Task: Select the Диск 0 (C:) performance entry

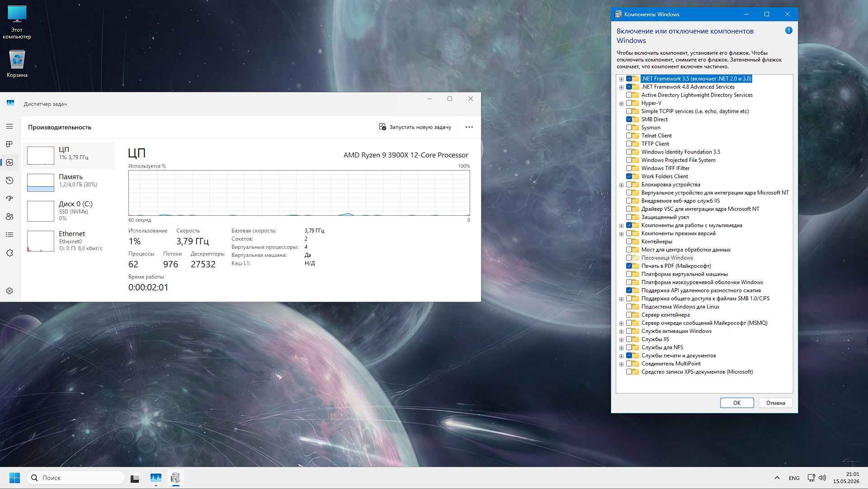Action: pyautogui.click(x=69, y=211)
